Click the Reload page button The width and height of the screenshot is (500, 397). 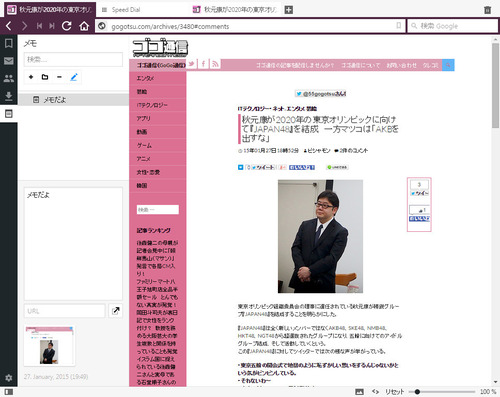click(x=67, y=26)
